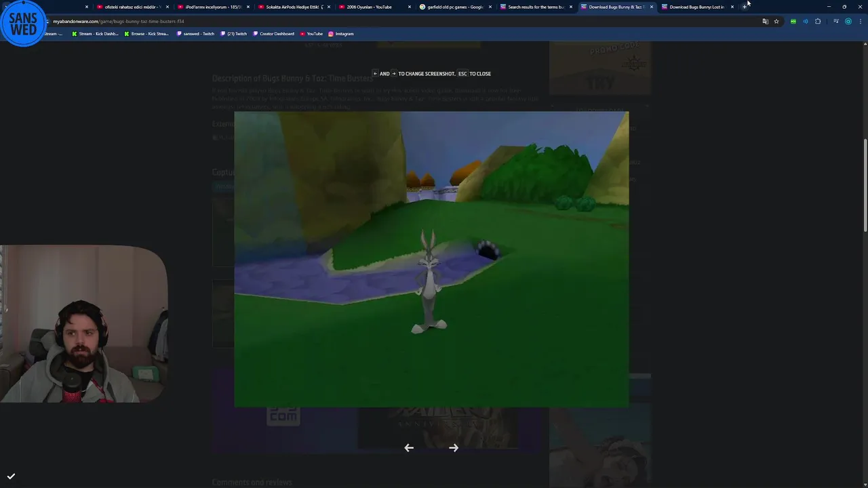Open the translate page icon
The width and height of the screenshot is (868, 488).
[765, 21]
